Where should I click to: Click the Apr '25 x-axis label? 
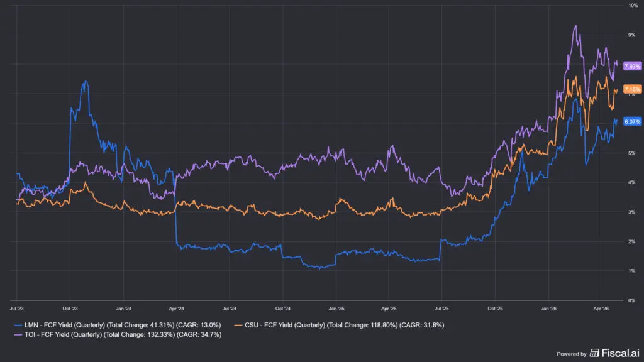(x=389, y=309)
